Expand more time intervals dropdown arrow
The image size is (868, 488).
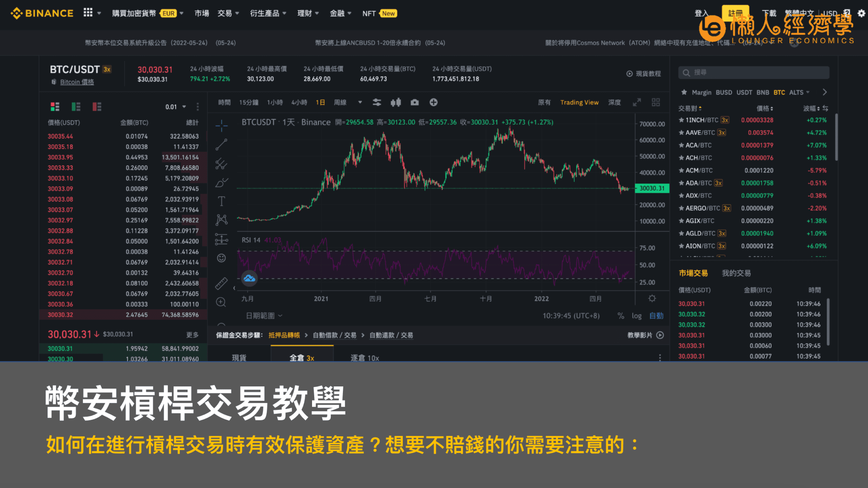pyautogui.click(x=360, y=102)
